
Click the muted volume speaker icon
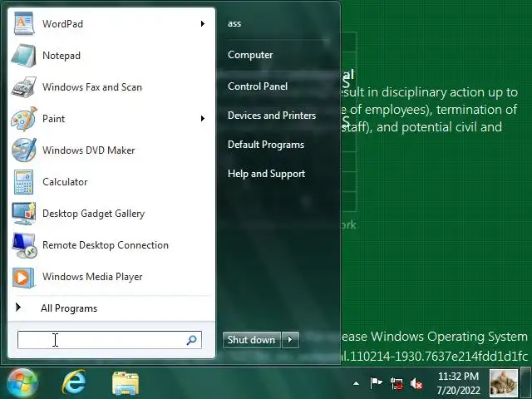coord(416,384)
